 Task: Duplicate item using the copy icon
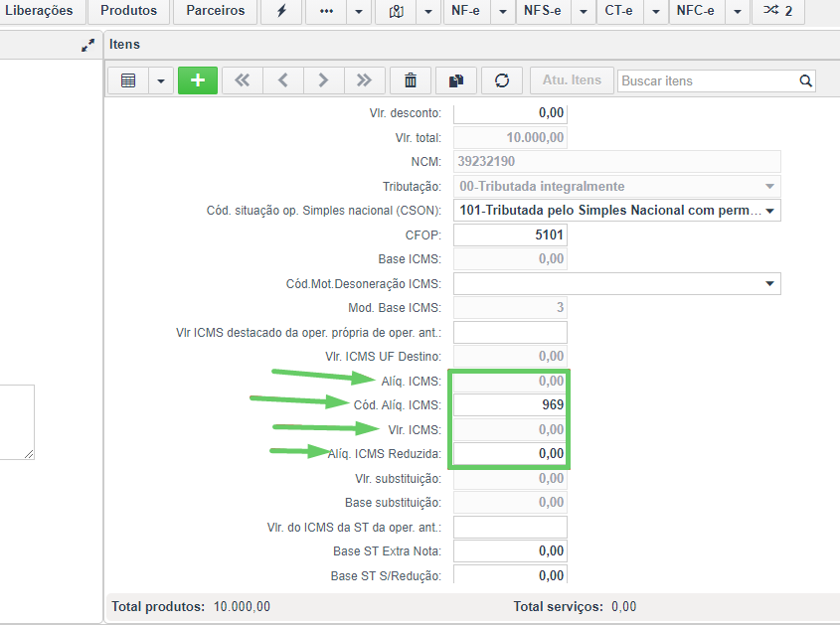[456, 80]
